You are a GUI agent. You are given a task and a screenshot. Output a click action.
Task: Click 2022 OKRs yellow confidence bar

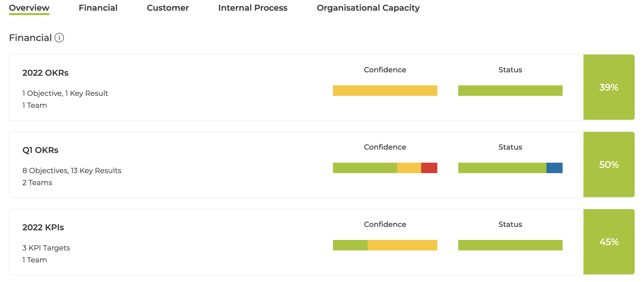(x=385, y=91)
